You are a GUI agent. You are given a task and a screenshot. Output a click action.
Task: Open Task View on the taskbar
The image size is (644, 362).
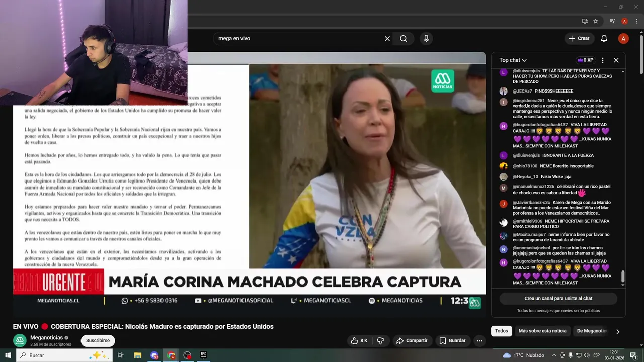tap(121, 355)
